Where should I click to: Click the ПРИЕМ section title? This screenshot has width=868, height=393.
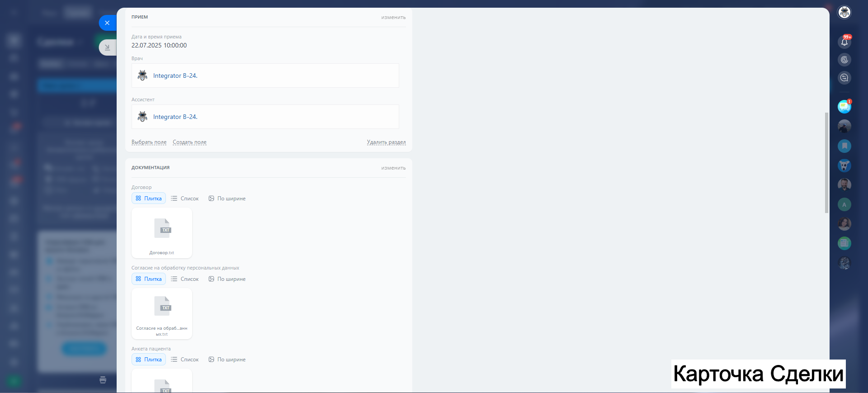click(140, 17)
